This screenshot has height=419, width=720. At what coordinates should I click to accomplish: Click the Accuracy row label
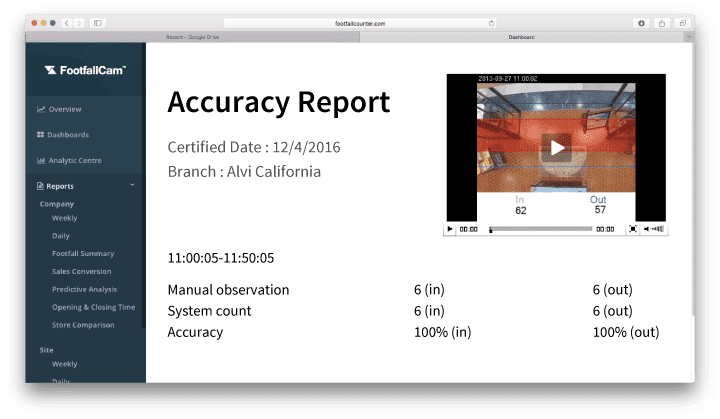195,332
